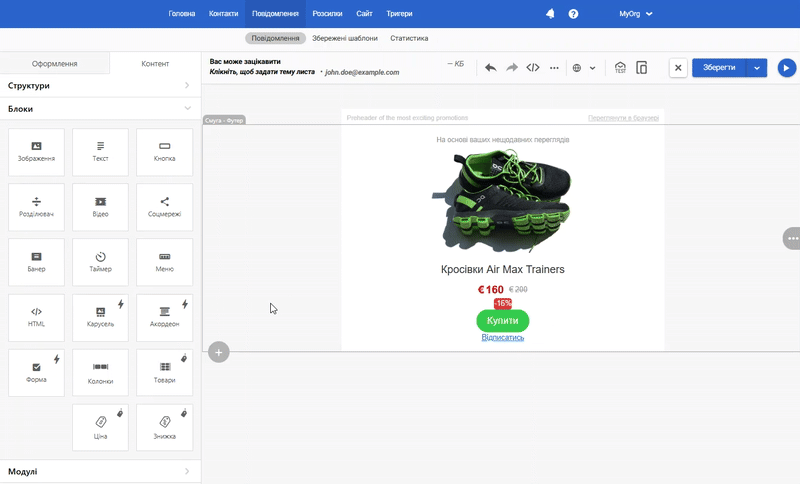Open the language dropdown arrow

pos(592,68)
